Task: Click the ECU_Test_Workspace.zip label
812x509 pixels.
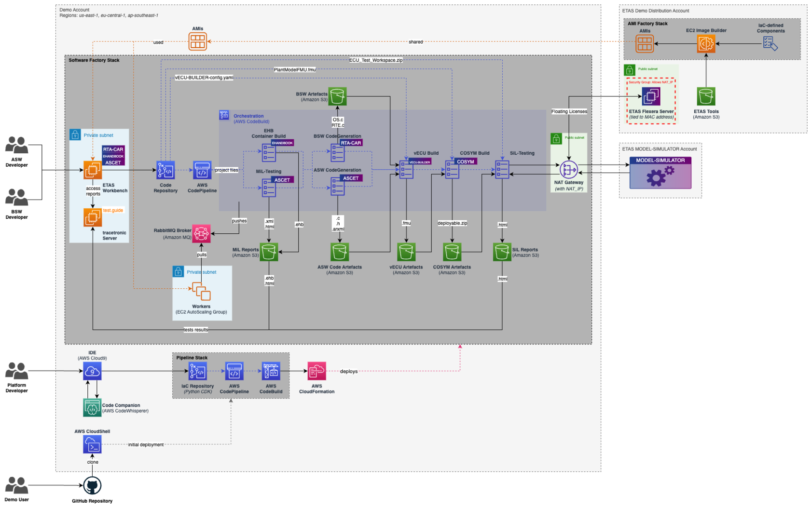Action: 376,60
